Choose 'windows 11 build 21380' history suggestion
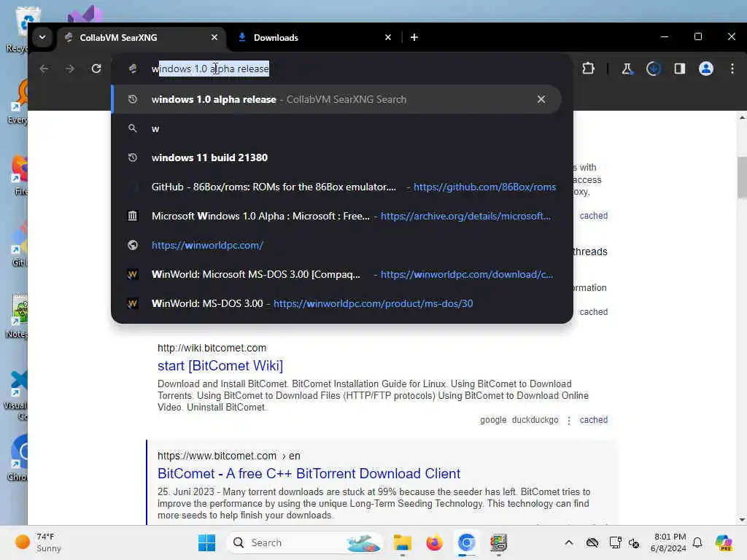Viewport: 747px width, 560px height. point(336,157)
